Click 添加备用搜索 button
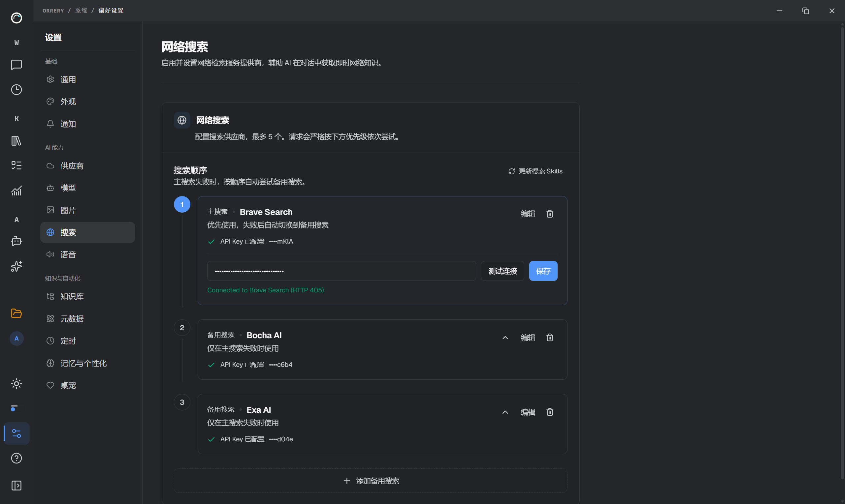Screen dimensions: 845x504 [x=371, y=481]
